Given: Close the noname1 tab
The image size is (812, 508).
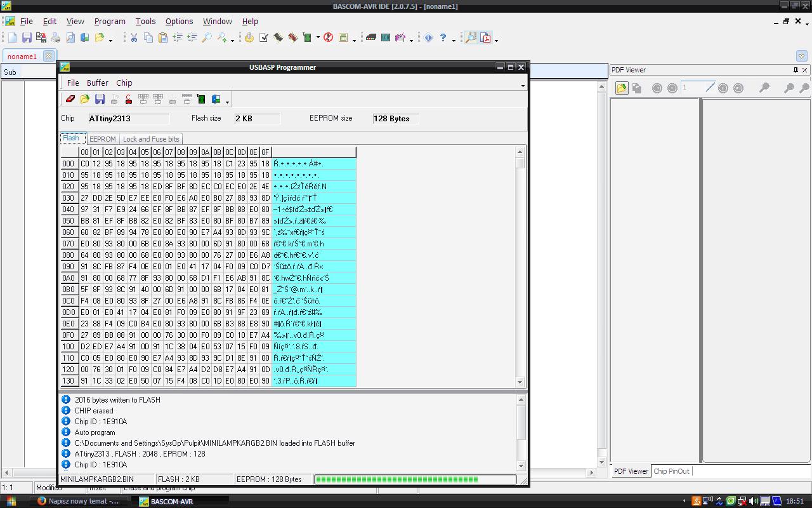Looking at the screenshot, I should coord(48,56).
